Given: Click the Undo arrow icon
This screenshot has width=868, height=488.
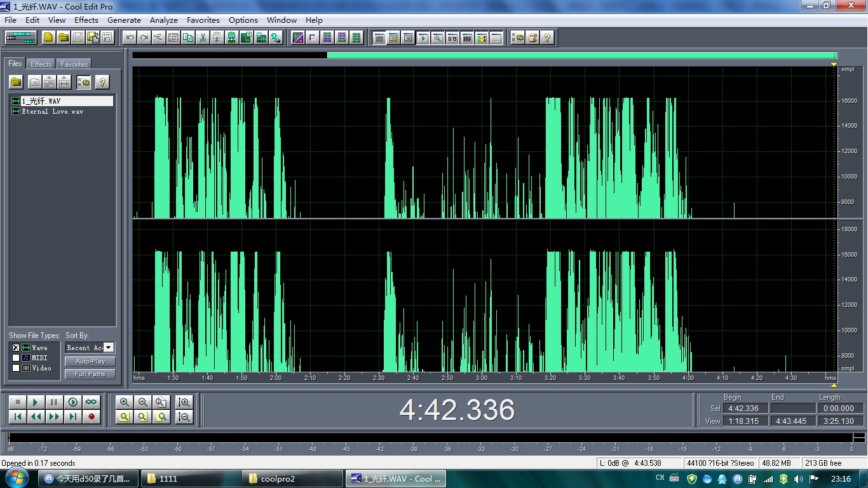Looking at the screenshot, I should (x=130, y=37).
